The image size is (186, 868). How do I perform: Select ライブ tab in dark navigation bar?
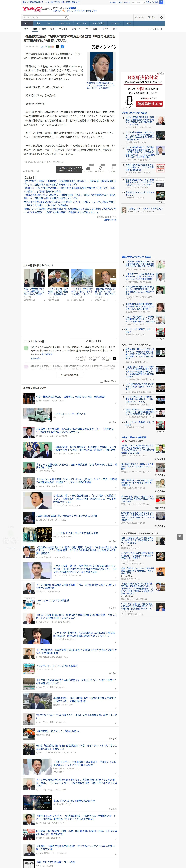[x=49, y=24]
